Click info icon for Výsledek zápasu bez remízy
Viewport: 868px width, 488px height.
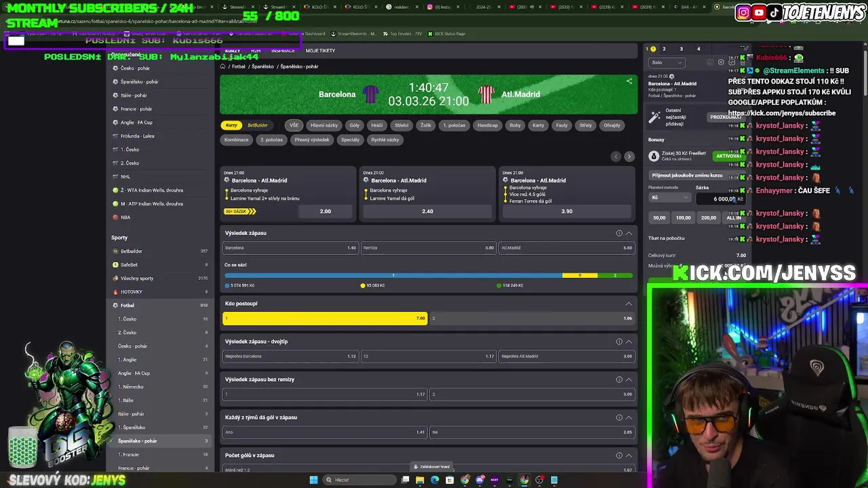click(x=619, y=380)
